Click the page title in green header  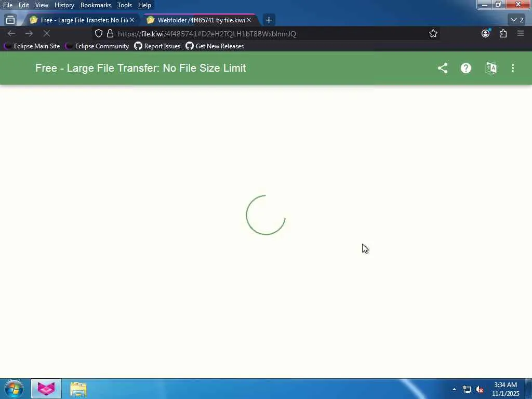(140, 68)
